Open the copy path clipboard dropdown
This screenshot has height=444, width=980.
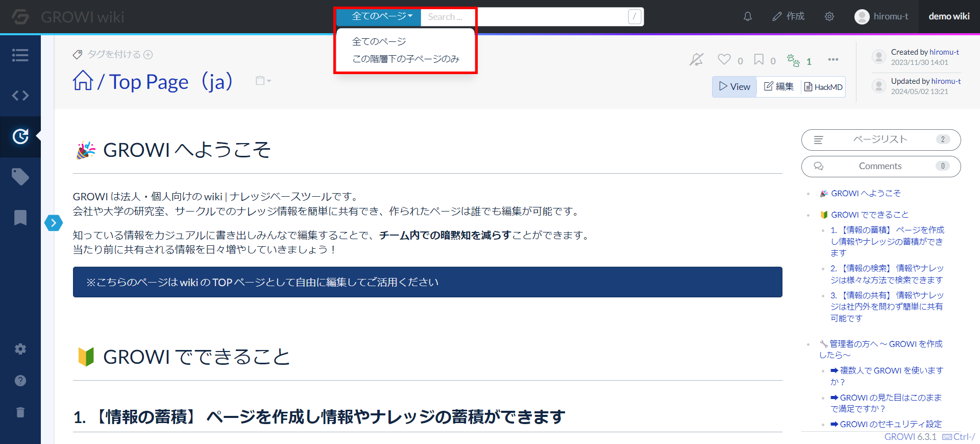263,81
